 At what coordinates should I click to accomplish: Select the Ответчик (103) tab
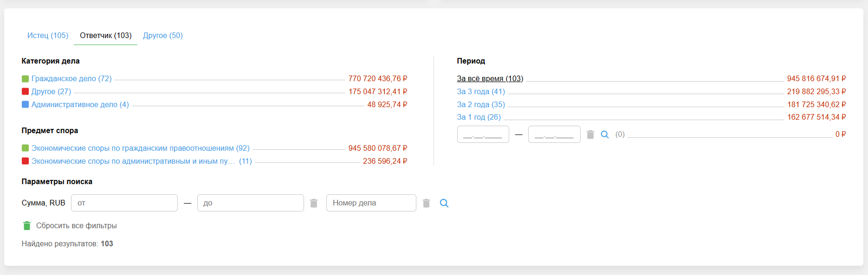pos(106,36)
